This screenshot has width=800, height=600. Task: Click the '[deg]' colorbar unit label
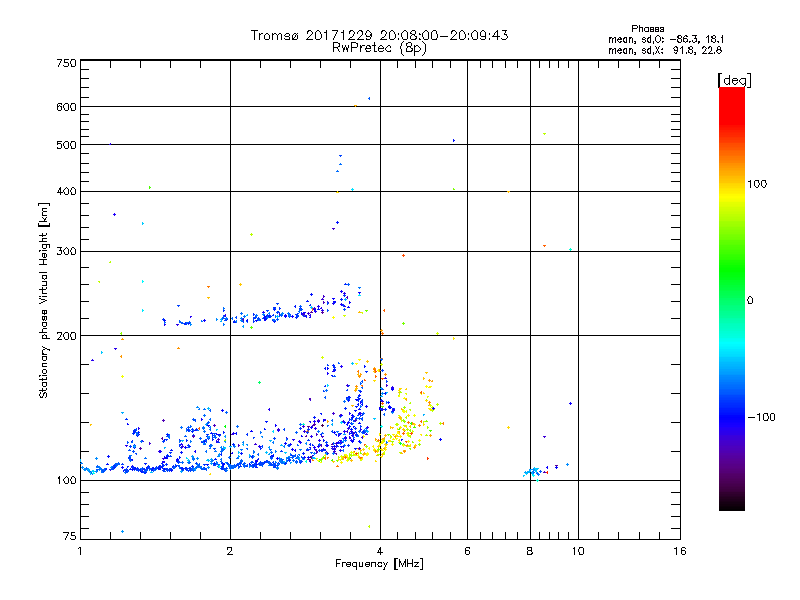[x=734, y=80]
